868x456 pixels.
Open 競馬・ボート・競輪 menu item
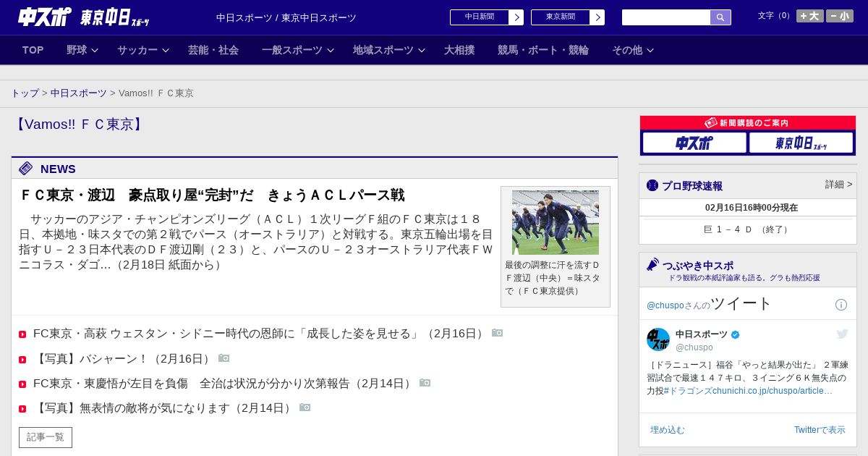(543, 50)
